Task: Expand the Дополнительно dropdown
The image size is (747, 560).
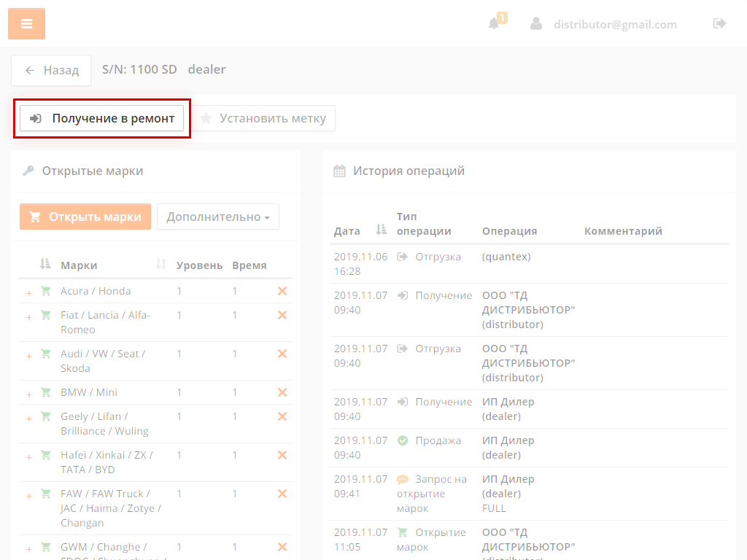Action: (217, 217)
